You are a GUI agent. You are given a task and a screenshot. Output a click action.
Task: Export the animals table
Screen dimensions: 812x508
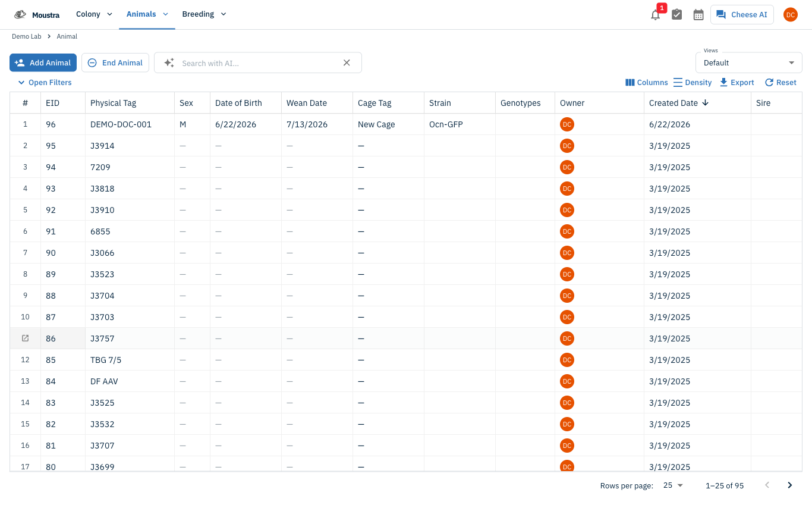pos(737,83)
